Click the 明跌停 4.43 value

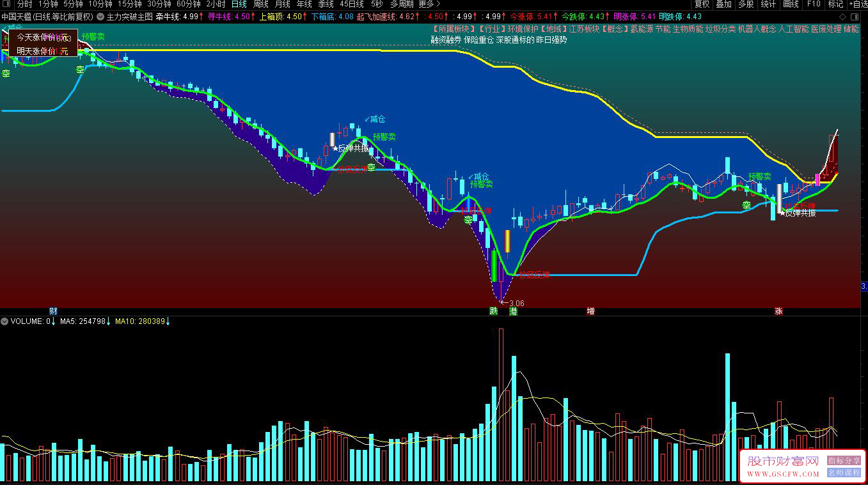coord(680,16)
